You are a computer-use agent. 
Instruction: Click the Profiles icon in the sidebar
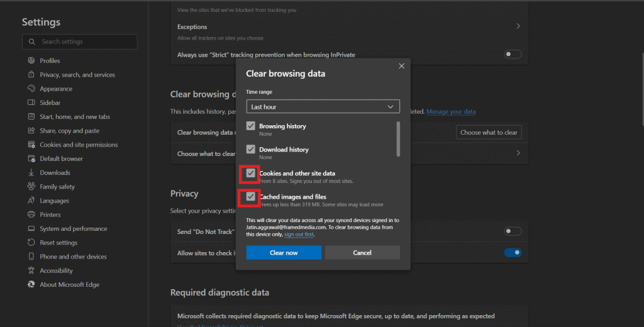(x=31, y=60)
